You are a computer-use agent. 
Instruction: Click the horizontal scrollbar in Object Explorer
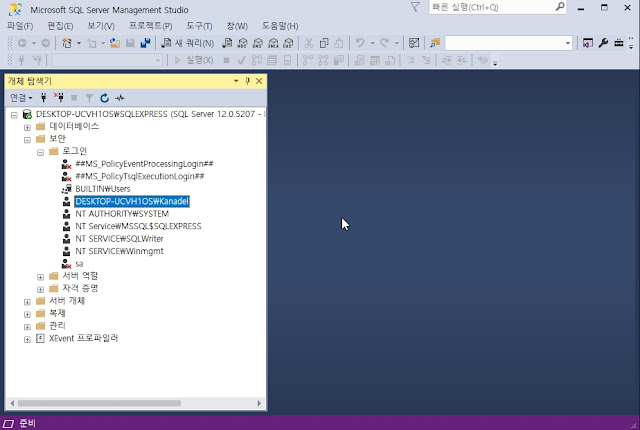tap(99, 403)
